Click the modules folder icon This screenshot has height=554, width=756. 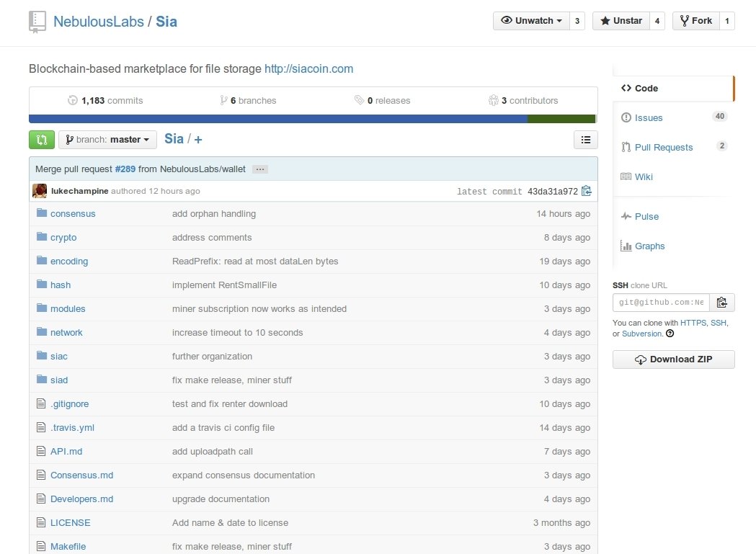tap(42, 308)
